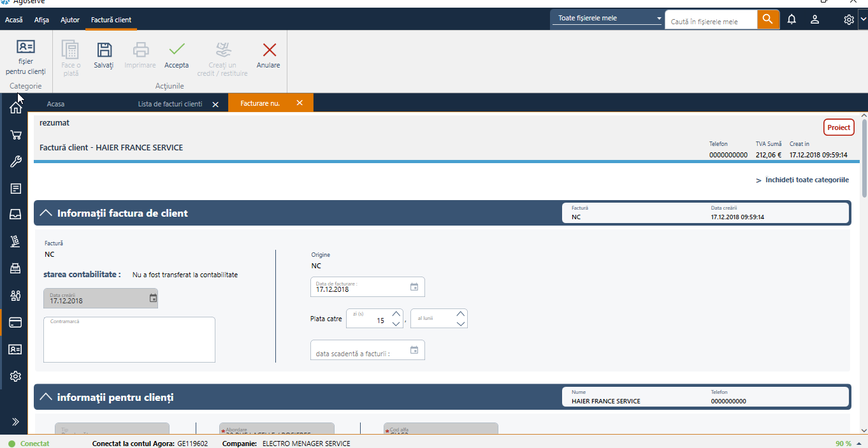868x448 pixels.
Task: Click Conectat status indicator
Action: pos(29,444)
